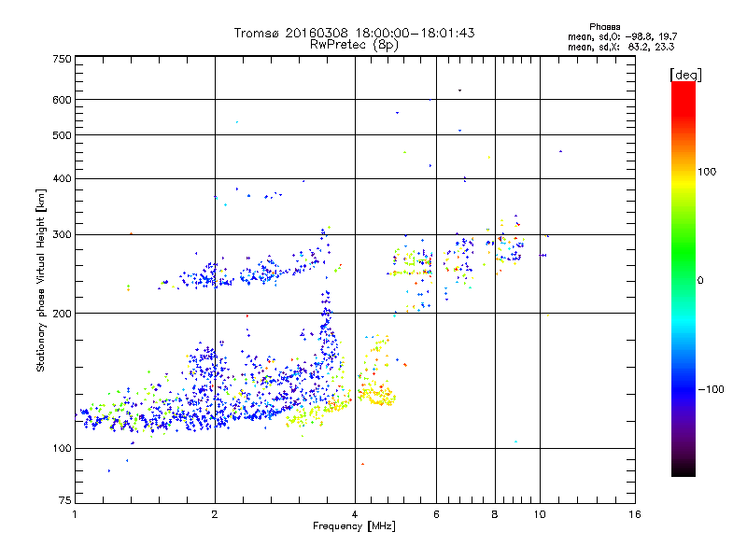
Task: Click the y-axis tick label '400'
Action: 62,178
